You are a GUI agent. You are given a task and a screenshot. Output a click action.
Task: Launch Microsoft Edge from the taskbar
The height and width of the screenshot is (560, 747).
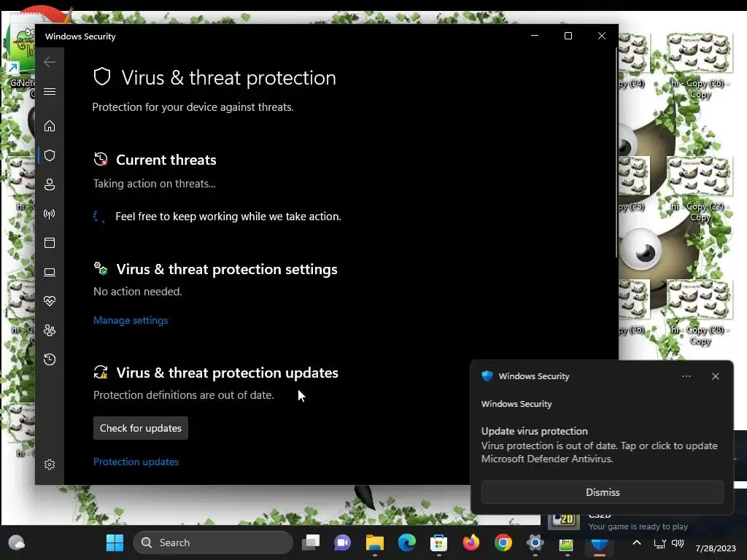click(x=407, y=542)
